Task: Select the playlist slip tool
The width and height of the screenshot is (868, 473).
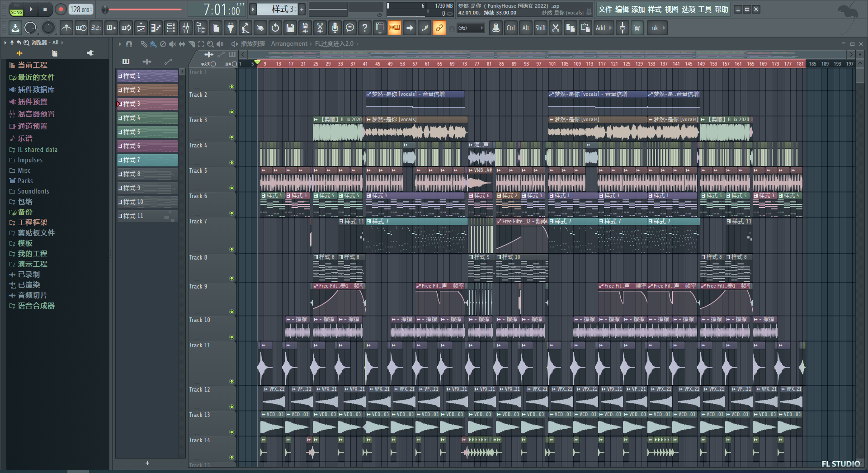Action: (x=182, y=44)
